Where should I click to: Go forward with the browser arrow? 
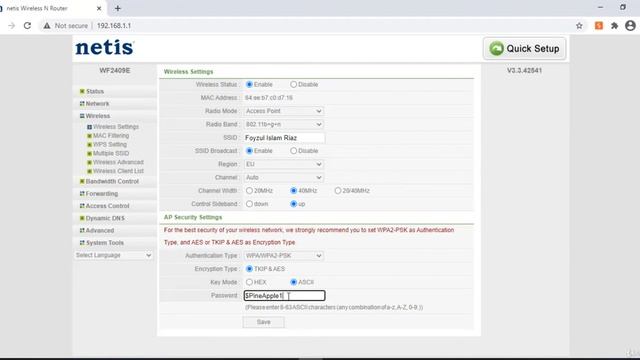11,26
